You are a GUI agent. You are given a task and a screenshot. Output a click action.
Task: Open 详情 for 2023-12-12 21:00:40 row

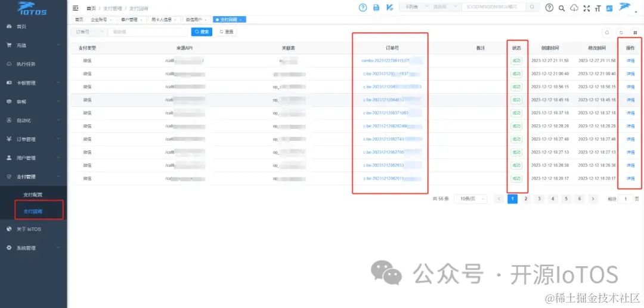coord(630,74)
